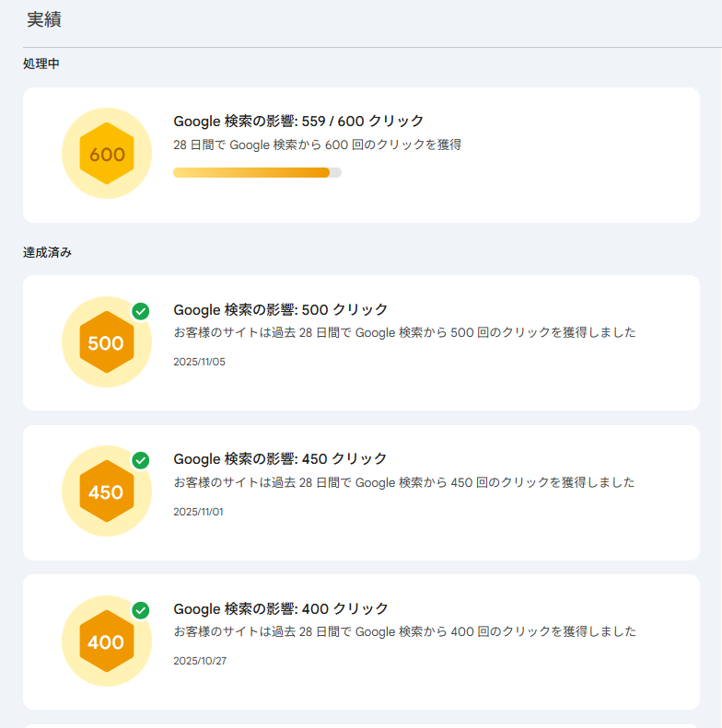Click the 559 / 600 clicks progress bar

click(x=257, y=173)
